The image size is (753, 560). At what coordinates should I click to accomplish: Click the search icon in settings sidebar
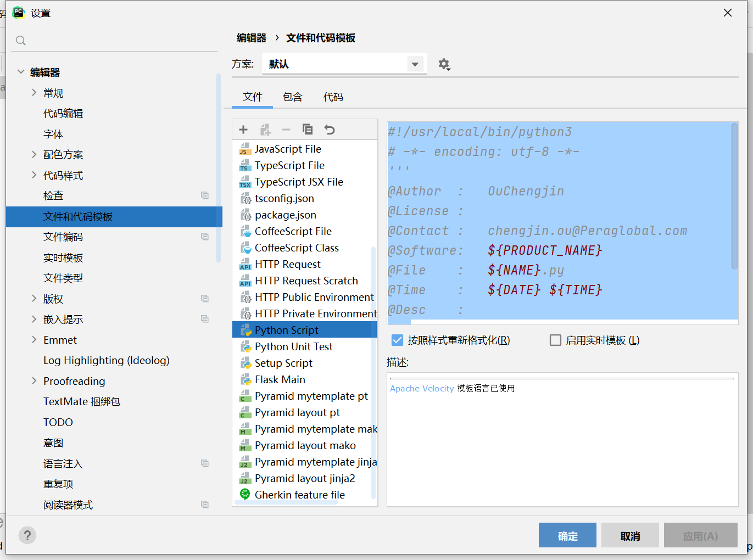click(21, 41)
